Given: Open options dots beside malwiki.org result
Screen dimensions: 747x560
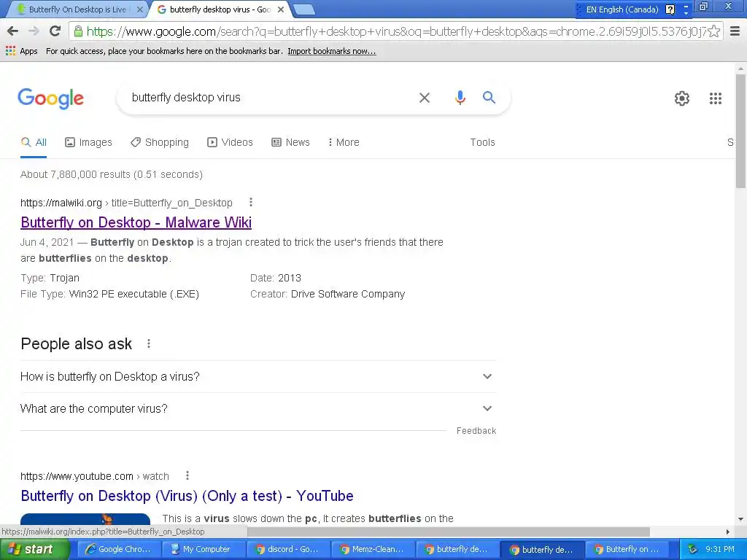Looking at the screenshot, I should pos(251,203).
